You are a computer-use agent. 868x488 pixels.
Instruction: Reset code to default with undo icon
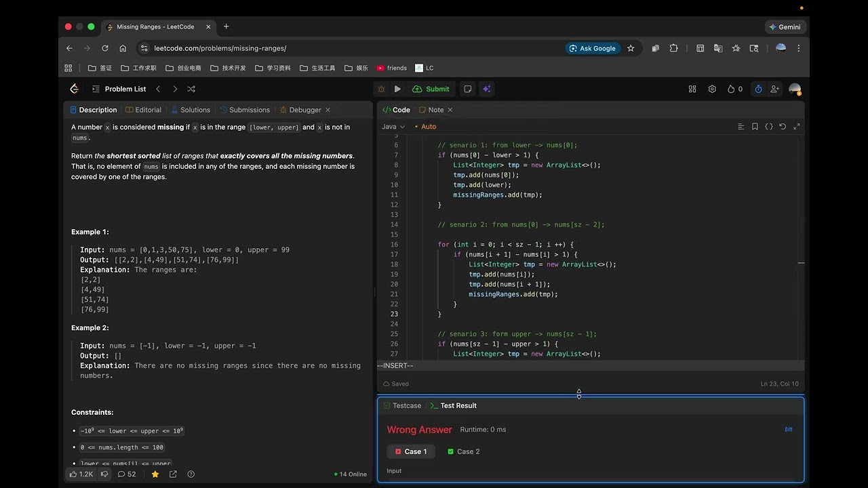click(x=783, y=127)
